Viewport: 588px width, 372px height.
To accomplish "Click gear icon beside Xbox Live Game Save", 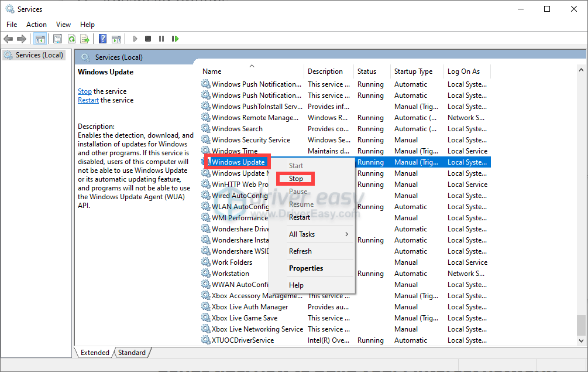I will [205, 318].
